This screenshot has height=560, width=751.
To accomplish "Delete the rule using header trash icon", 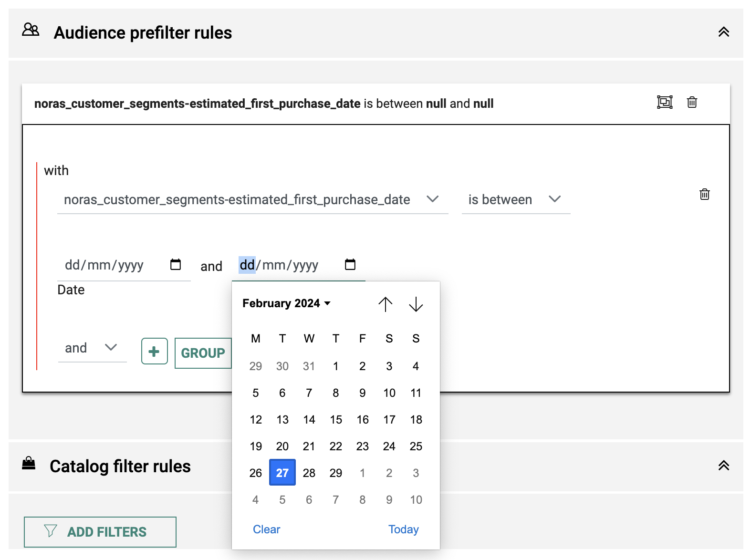I will (x=692, y=102).
